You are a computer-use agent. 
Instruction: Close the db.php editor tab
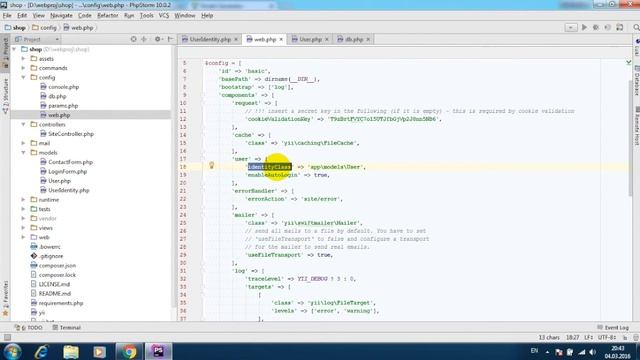(368, 40)
